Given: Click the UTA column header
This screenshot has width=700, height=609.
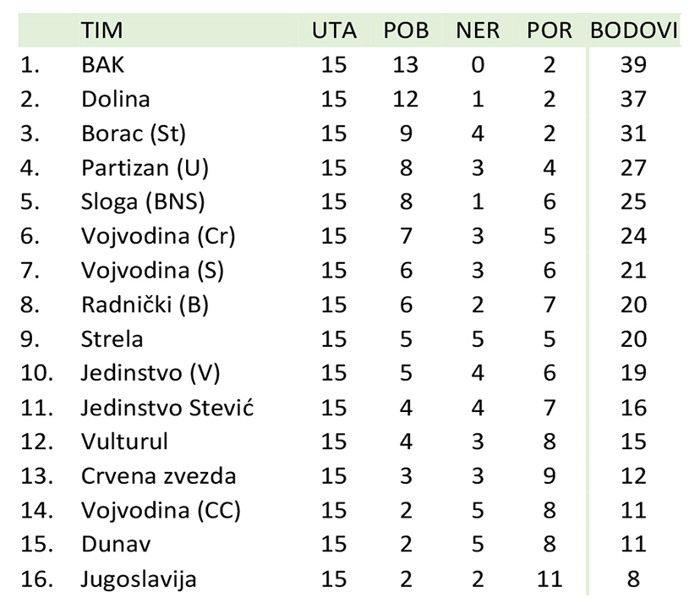Looking at the screenshot, I should pos(334,30).
